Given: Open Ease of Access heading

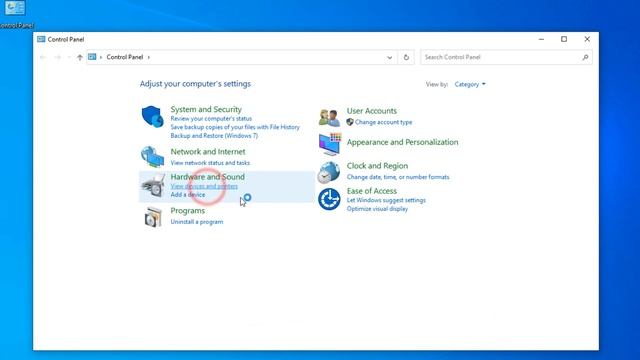Looking at the screenshot, I should pyautogui.click(x=372, y=191).
